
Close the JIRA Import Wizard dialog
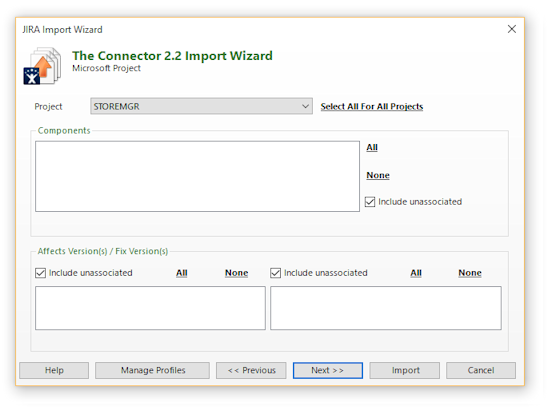pos(512,29)
